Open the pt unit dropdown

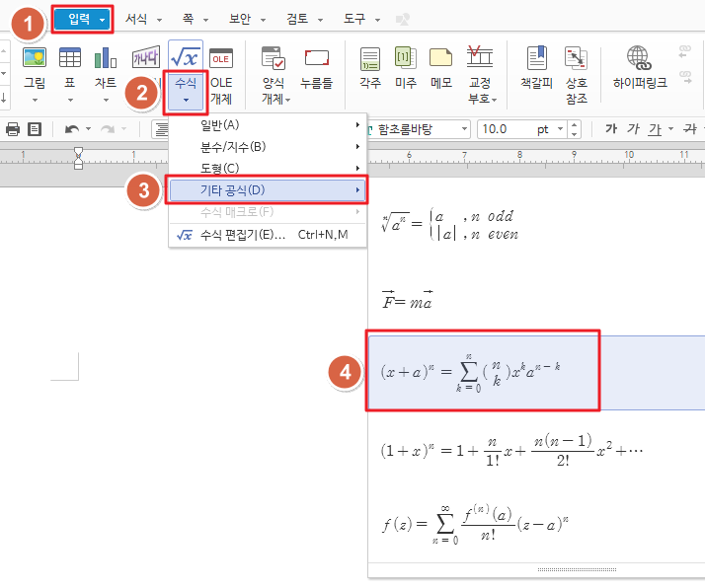point(561,129)
